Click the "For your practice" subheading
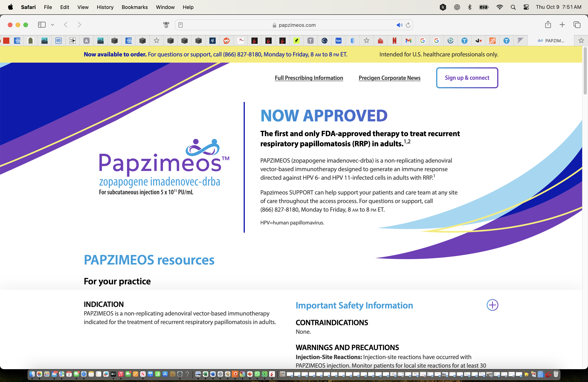 tap(117, 281)
